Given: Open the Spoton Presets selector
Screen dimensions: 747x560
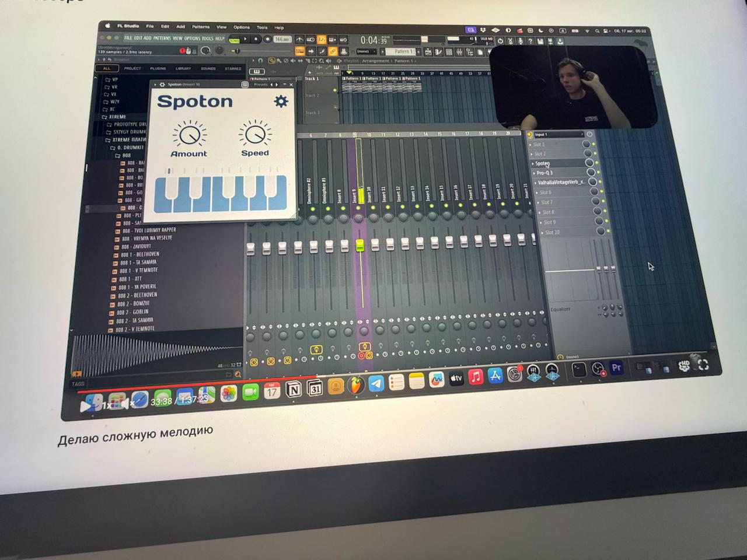Looking at the screenshot, I should [x=260, y=85].
